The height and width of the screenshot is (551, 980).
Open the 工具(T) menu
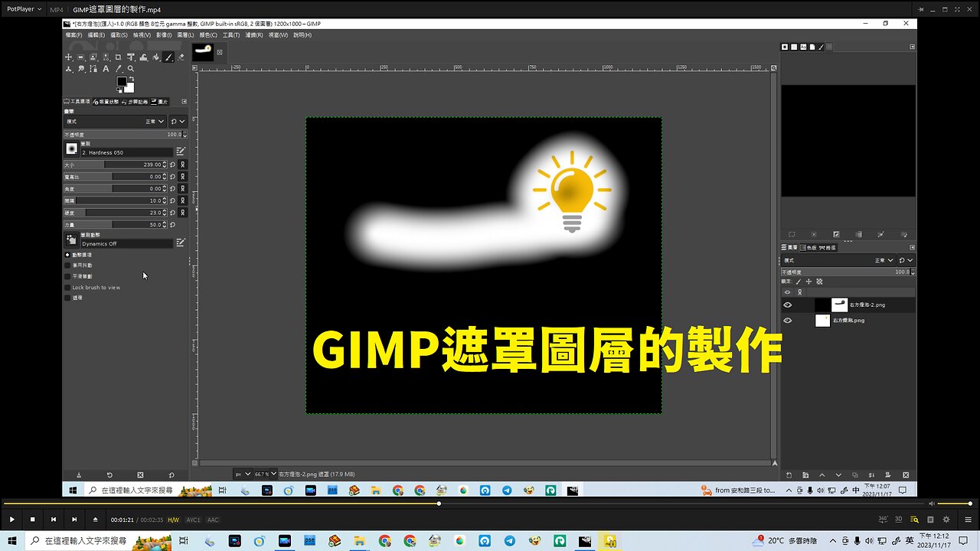(230, 35)
